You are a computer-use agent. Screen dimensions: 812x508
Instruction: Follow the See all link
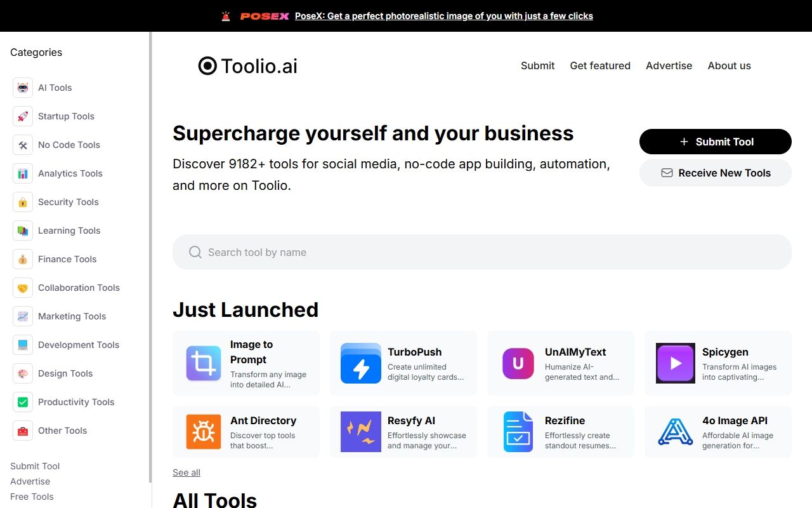pos(187,472)
